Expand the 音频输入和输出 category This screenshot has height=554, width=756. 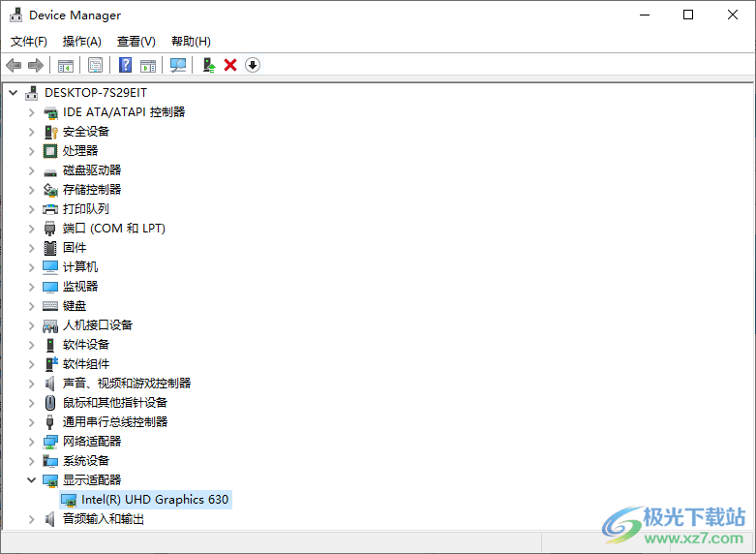point(31,519)
